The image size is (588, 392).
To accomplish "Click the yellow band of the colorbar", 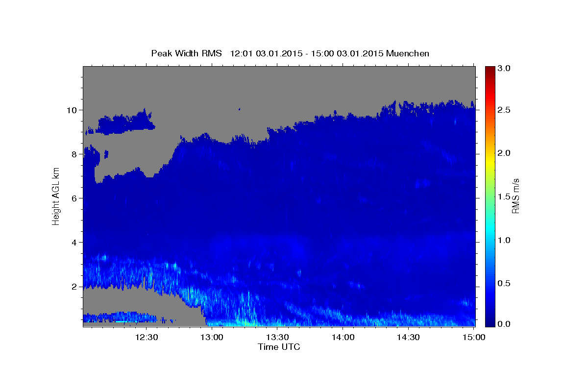I will tap(490, 162).
